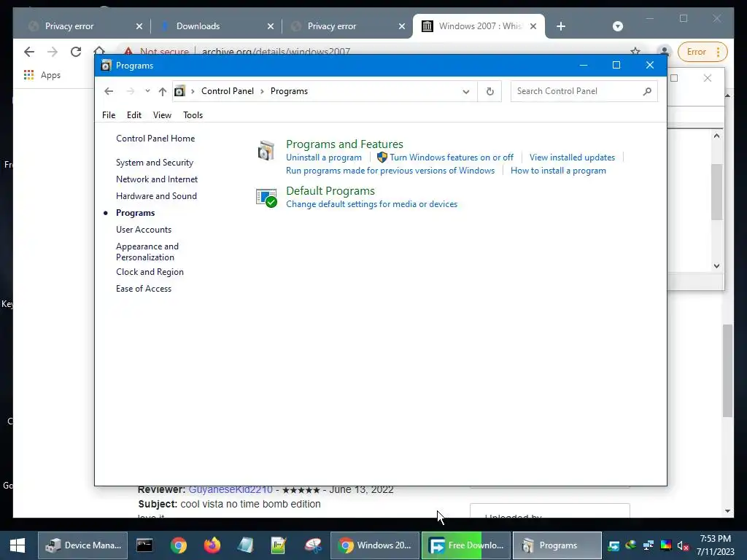The image size is (747, 560).
Task: Open Appearance and Personalization category
Action: point(147,252)
